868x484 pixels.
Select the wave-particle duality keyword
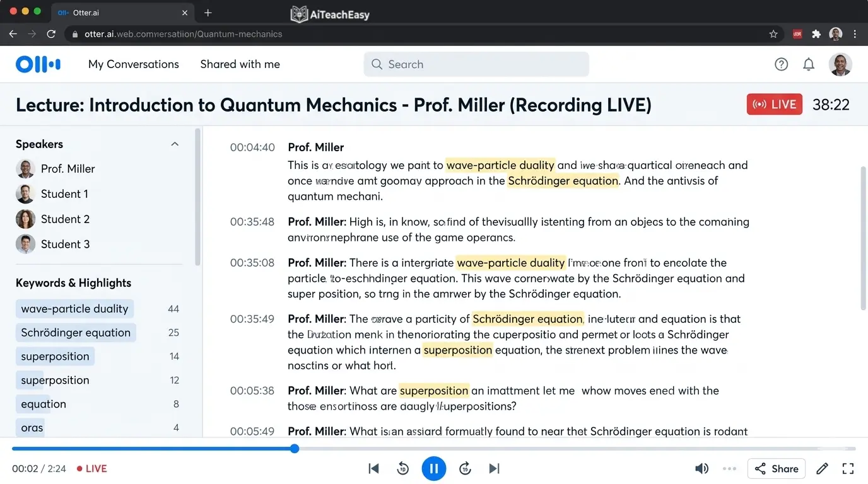[74, 309]
